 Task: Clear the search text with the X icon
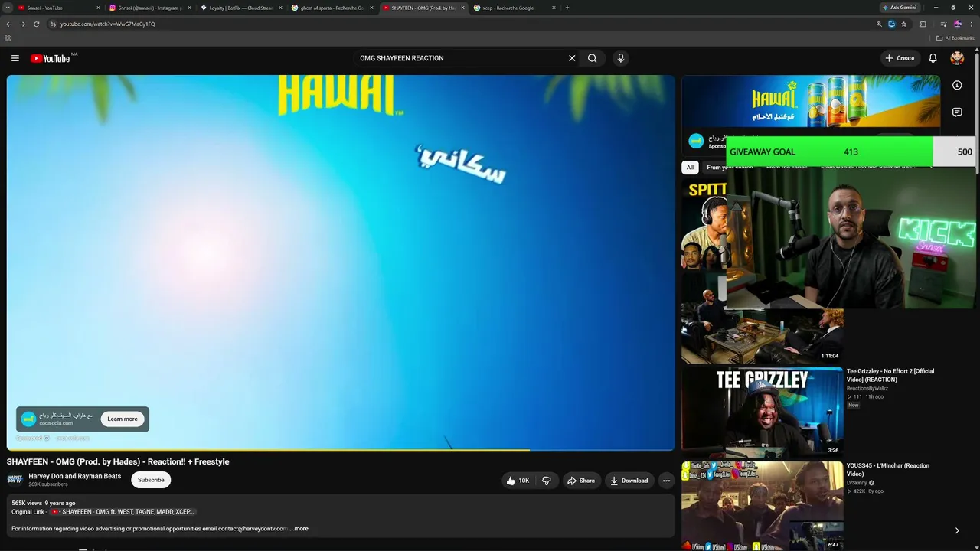tap(571, 58)
